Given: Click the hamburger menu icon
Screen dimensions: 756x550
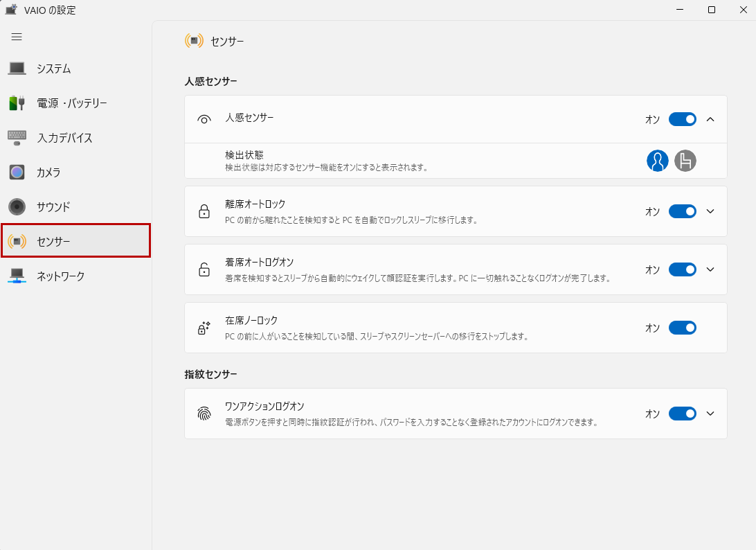Looking at the screenshot, I should 17,37.
